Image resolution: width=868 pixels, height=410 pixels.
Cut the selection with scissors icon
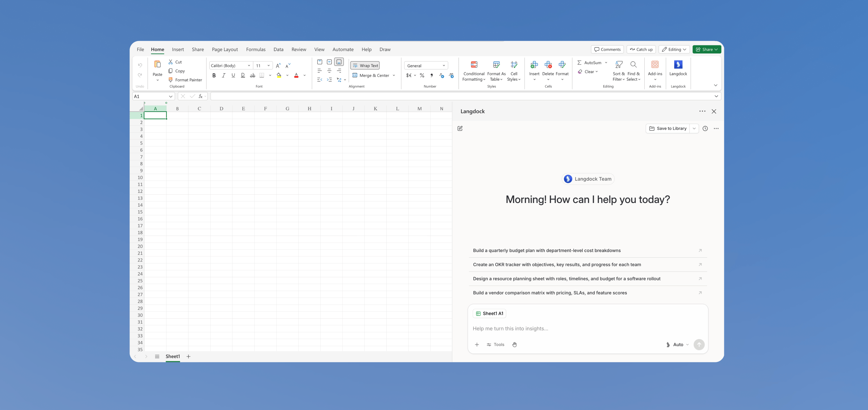click(171, 62)
